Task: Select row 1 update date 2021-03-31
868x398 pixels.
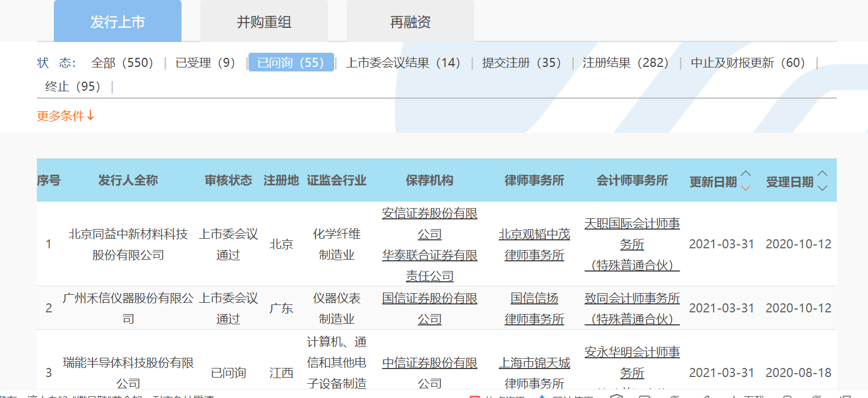Action: pos(722,244)
